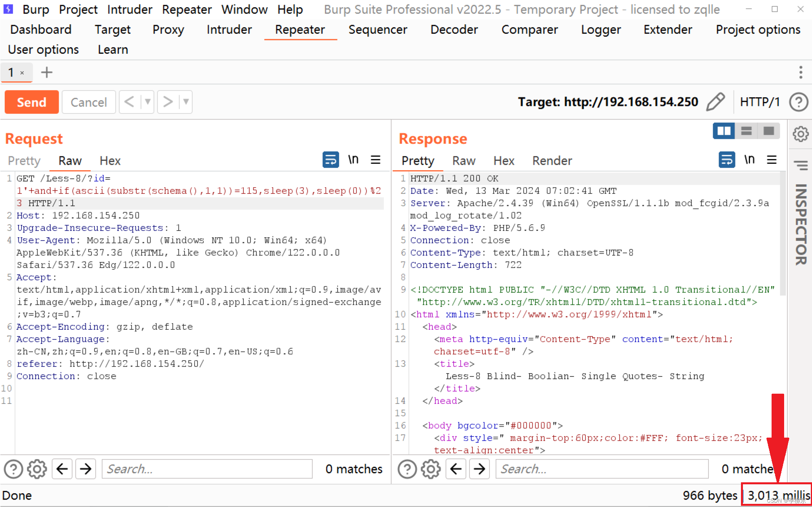Jump to next Response search match
The width and height of the screenshot is (812, 507).
[480, 469]
